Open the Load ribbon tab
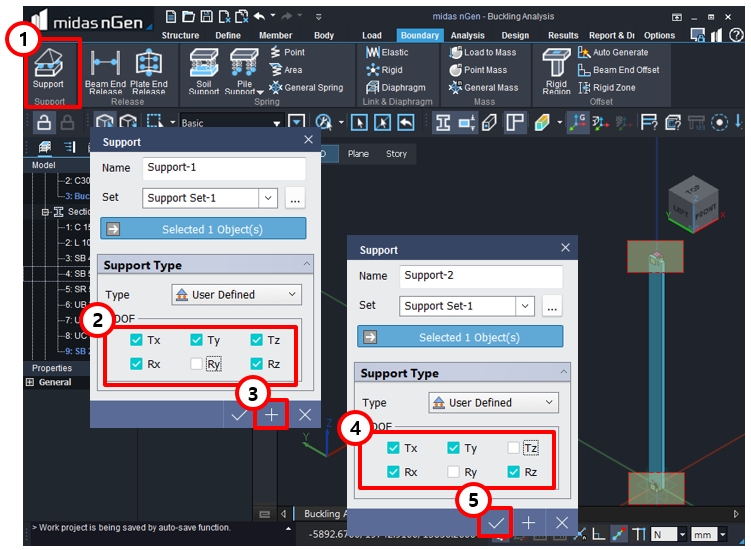751x550 pixels. tap(372, 35)
